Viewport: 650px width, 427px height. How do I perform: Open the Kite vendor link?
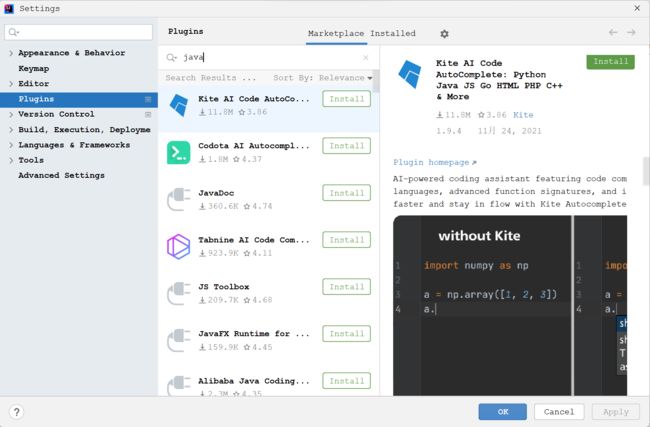click(523, 115)
